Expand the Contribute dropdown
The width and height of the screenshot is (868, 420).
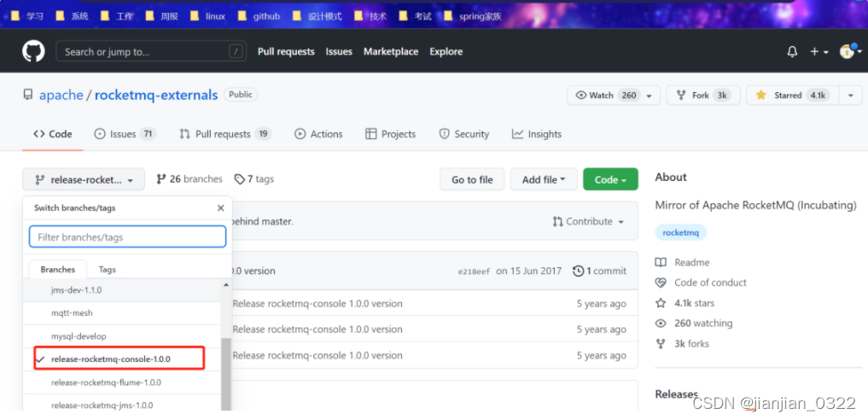point(588,221)
